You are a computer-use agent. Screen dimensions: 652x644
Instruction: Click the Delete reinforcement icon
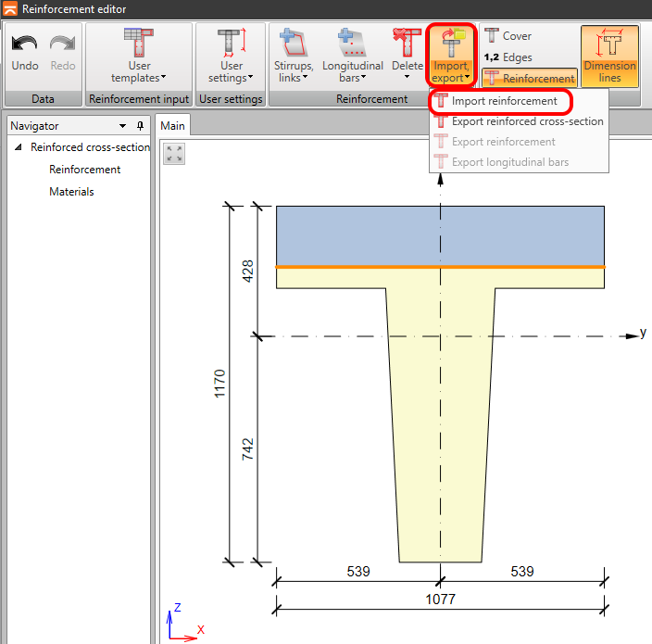click(x=407, y=44)
